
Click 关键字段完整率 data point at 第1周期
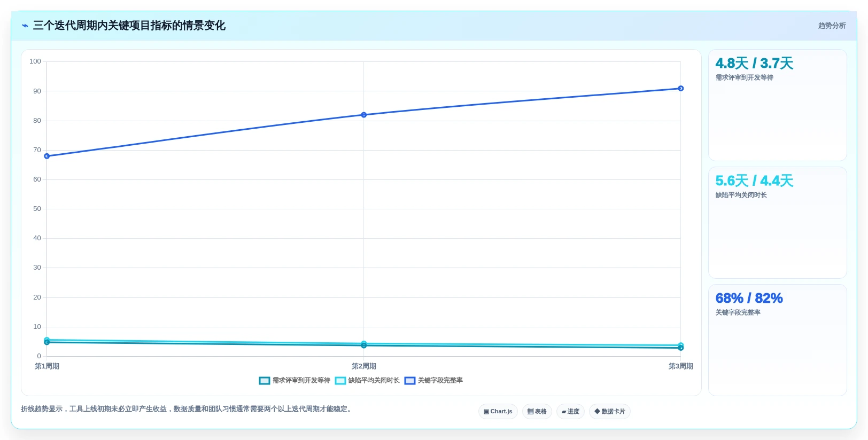pos(47,156)
